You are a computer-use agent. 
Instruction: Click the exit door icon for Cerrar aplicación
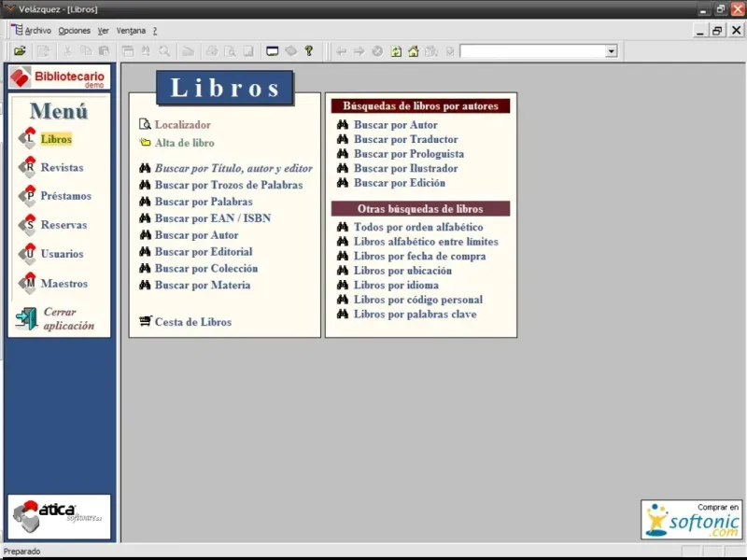coord(26,318)
